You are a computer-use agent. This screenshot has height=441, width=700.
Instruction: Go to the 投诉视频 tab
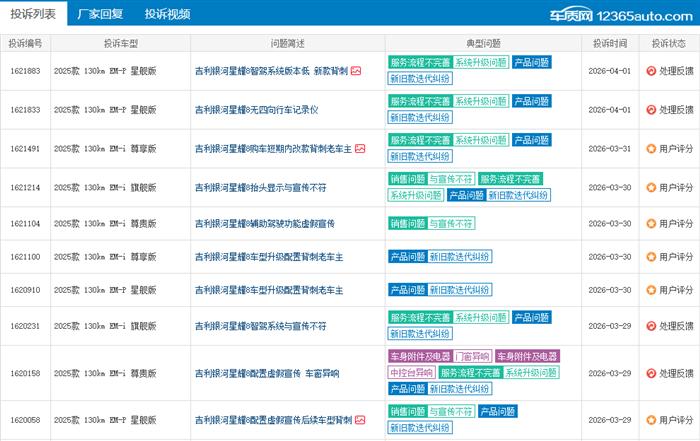tap(166, 14)
